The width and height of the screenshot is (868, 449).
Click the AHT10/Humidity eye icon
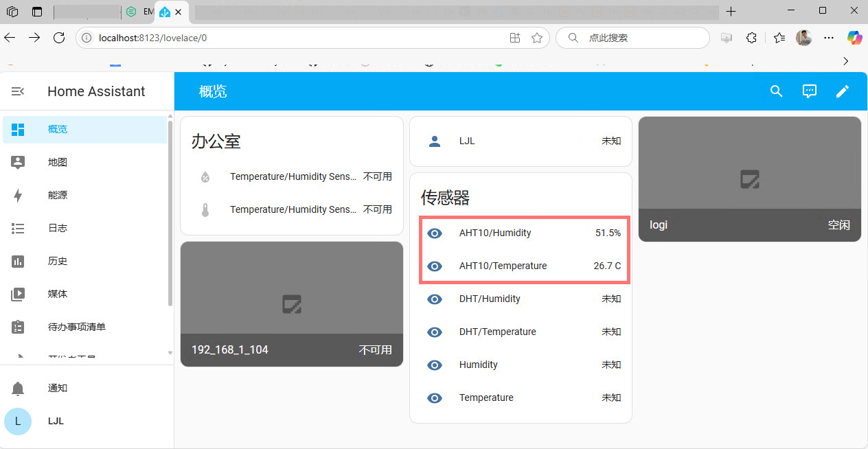[x=435, y=233]
